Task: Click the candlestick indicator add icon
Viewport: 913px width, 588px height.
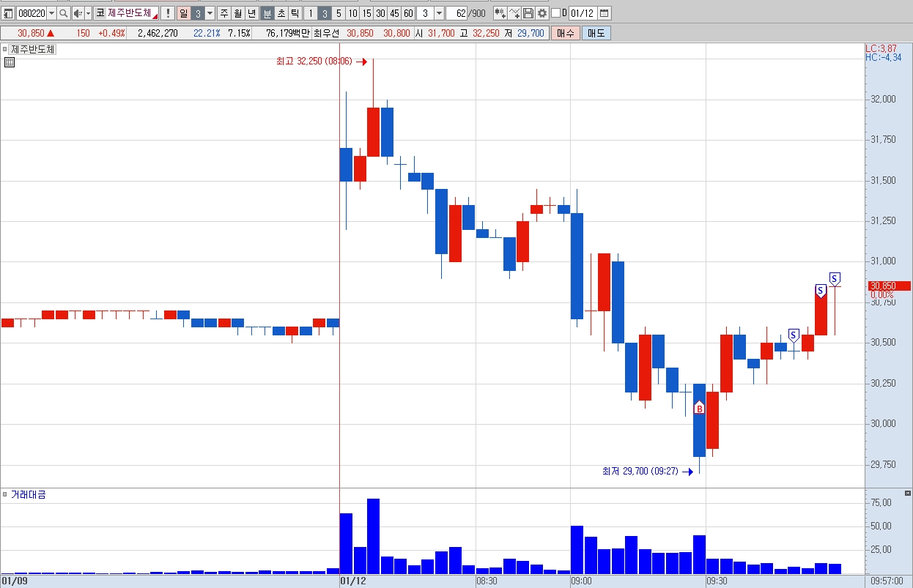Action: 500,13
